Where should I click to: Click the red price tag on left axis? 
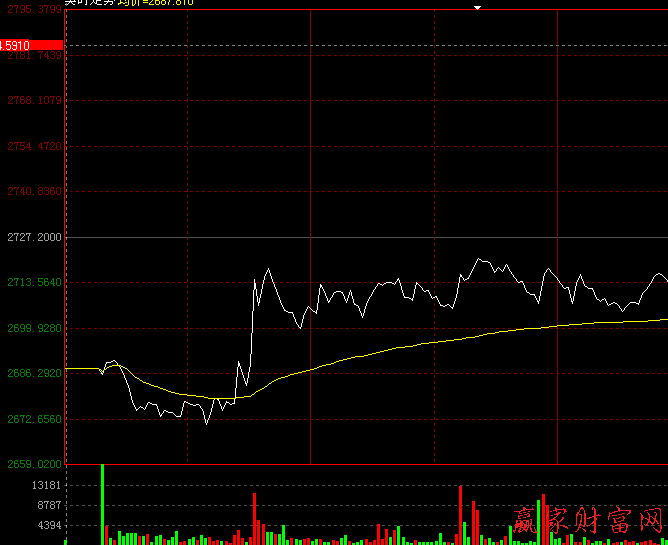(x=32, y=45)
